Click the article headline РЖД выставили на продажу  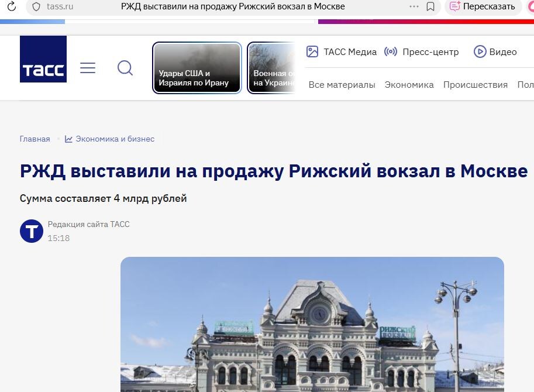[274, 171]
